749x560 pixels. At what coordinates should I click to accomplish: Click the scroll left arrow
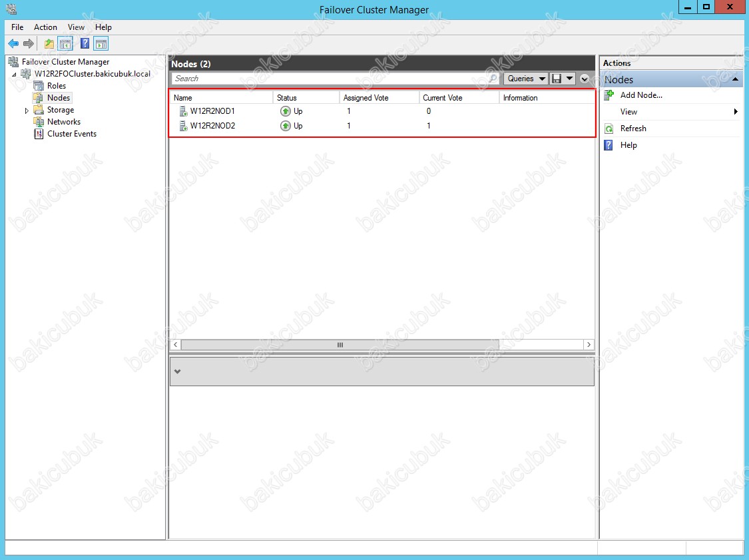(x=176, y=345)
